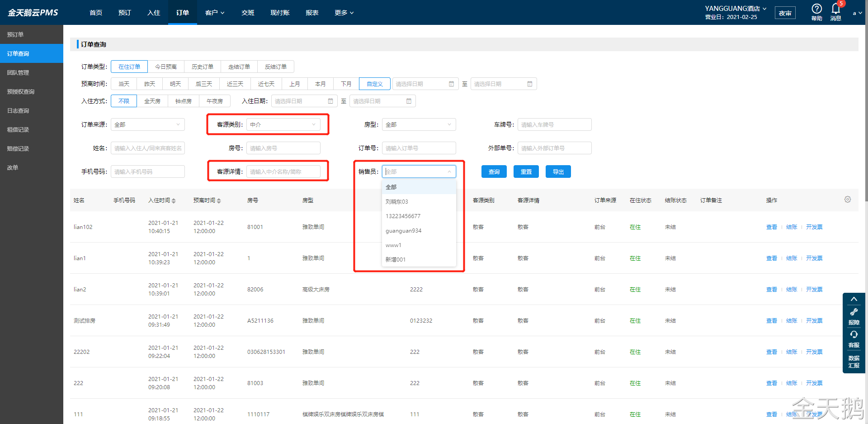Open 客源类别 dropdown showing 中介
The image size is (868, 424).
[283, 124]
